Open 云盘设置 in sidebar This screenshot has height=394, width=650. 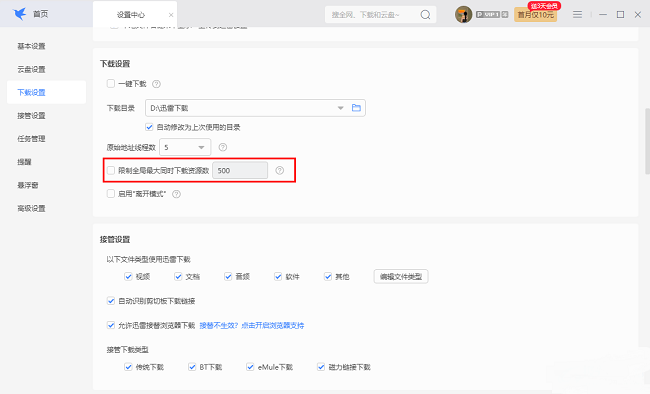pyautogui.click(x=31, y=69)
